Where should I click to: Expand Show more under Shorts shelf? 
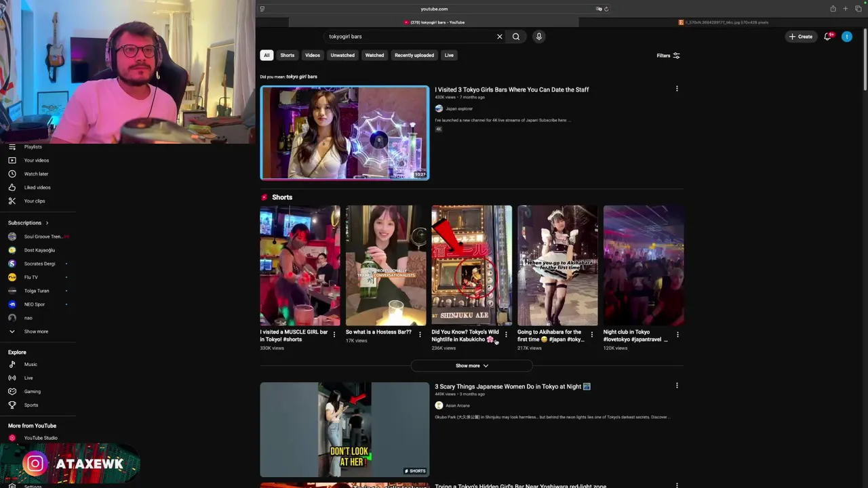tap(472, 366)
